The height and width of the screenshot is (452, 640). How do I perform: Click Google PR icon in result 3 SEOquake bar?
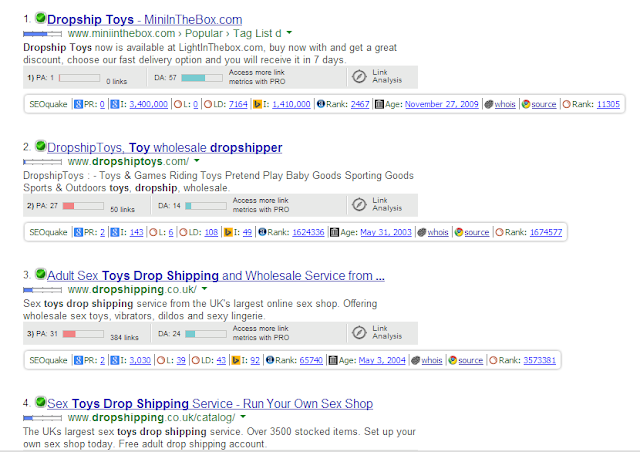(x=78, y=360)
